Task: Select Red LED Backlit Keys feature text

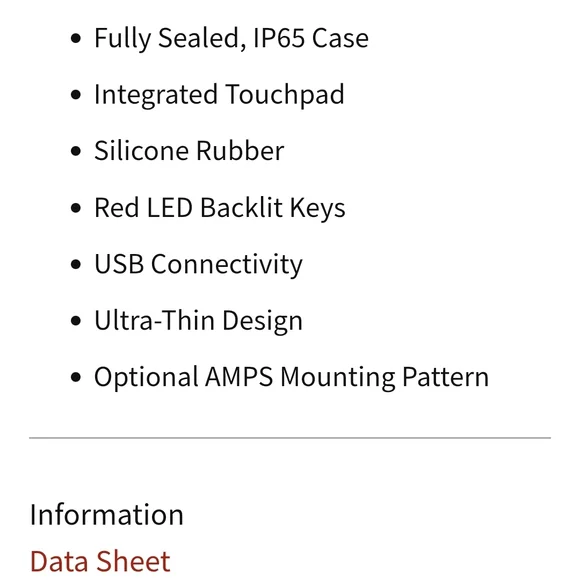Action: (220, 207)
